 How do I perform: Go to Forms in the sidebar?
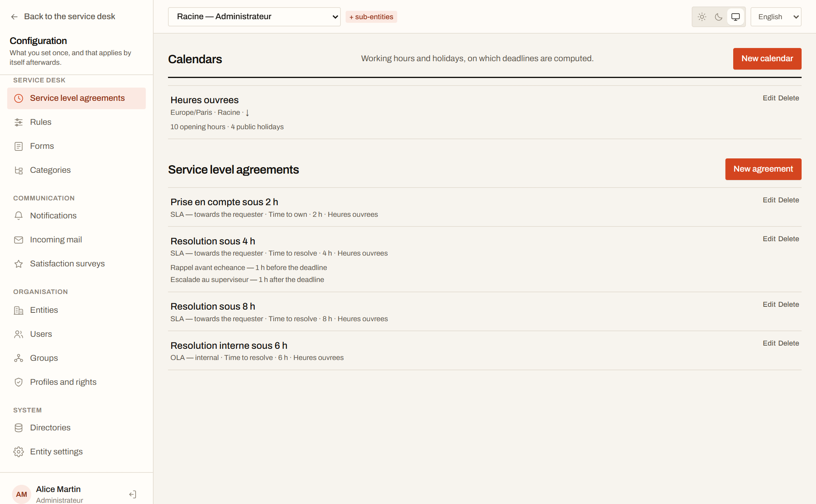coord(76,146)
